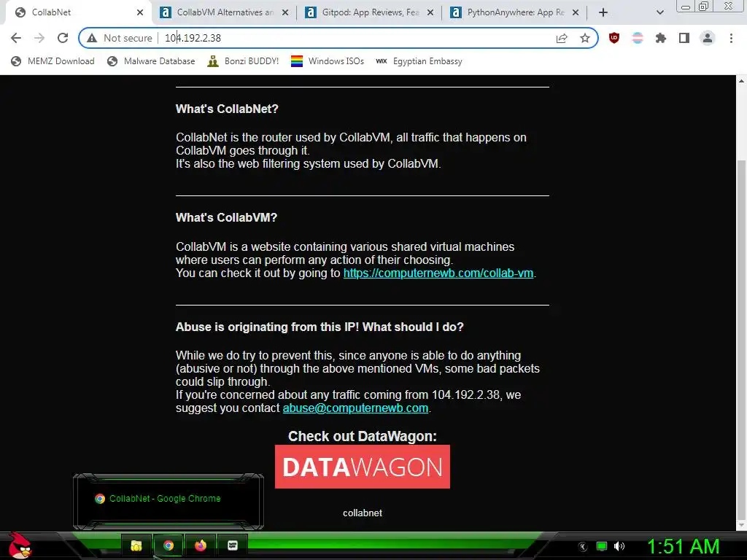The image size is (747, 560).
Task: Select the CollabNet - Google Chrome preview
Action: [x=169, y=502]
